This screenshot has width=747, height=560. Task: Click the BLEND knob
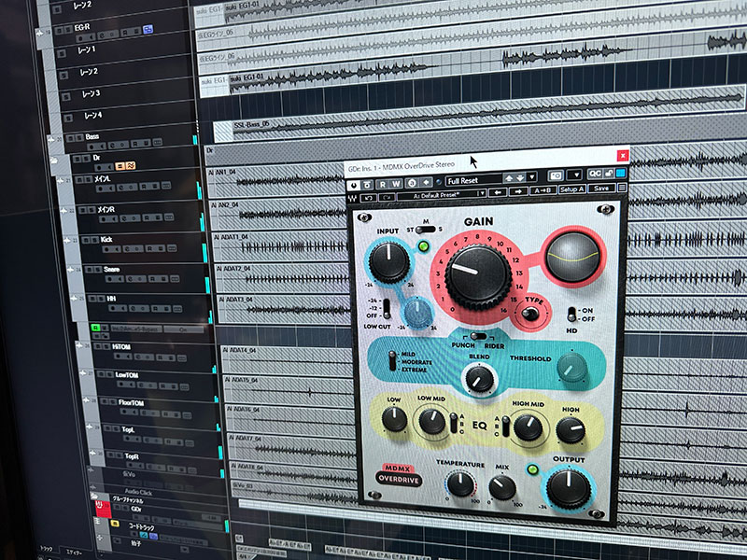(480, 378)
